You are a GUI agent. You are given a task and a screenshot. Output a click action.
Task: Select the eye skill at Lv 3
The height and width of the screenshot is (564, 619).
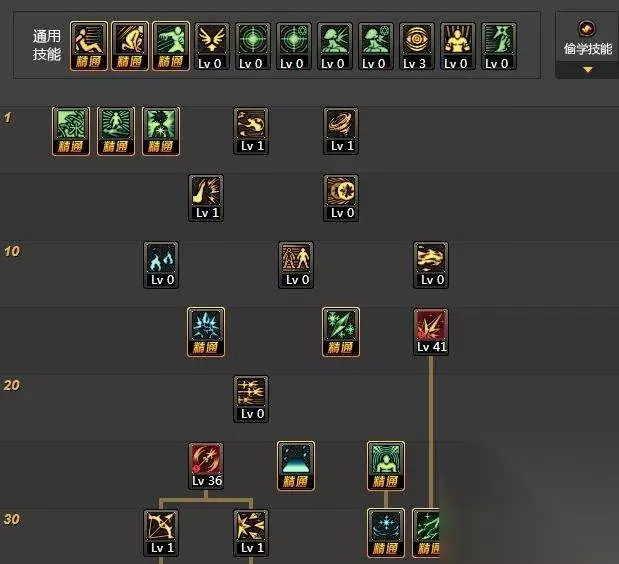point(416,46)
